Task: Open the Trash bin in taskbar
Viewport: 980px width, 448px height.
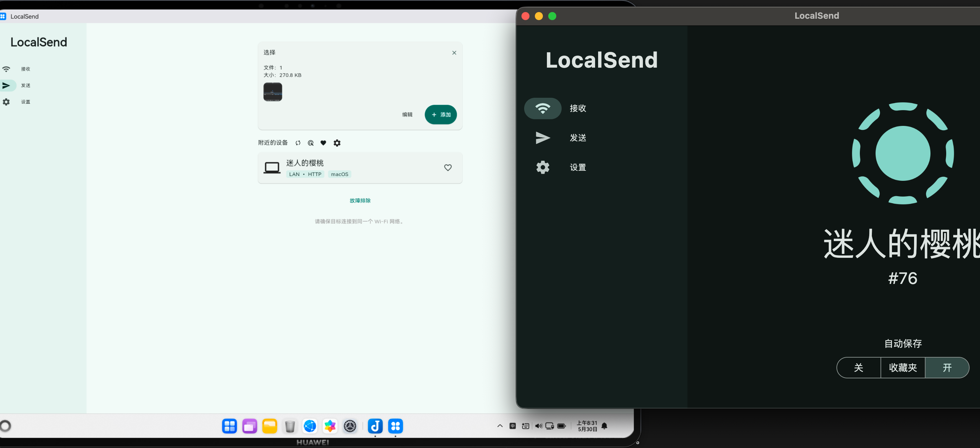Action: pyautogui.click(x=290, y=426)
